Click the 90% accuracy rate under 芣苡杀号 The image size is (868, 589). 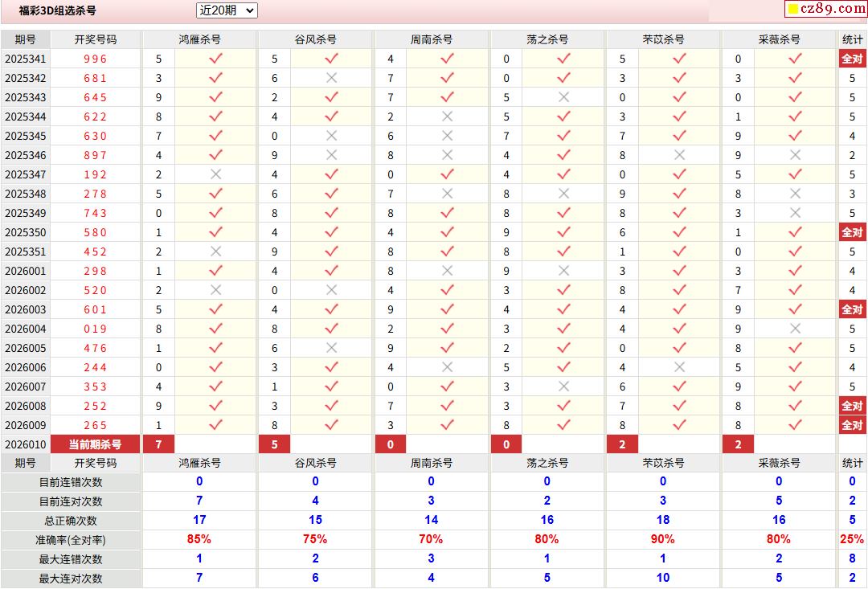[x=663, y=539]
